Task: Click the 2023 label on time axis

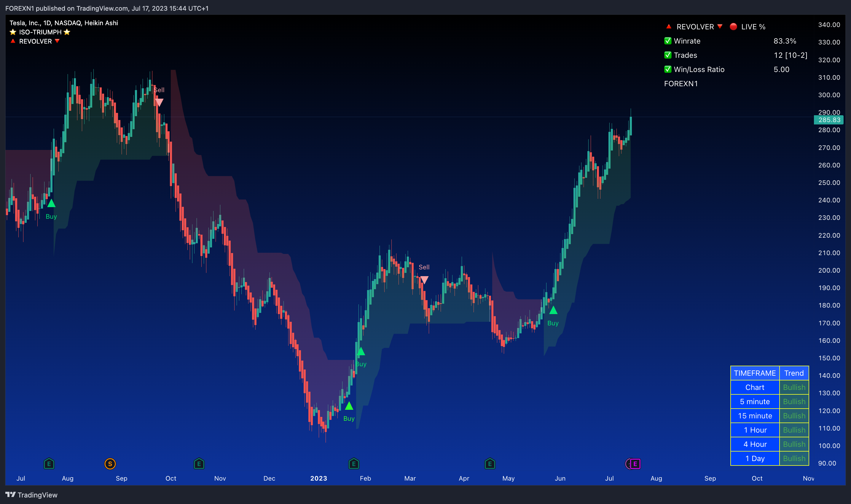Action: [x=318, y=478]
